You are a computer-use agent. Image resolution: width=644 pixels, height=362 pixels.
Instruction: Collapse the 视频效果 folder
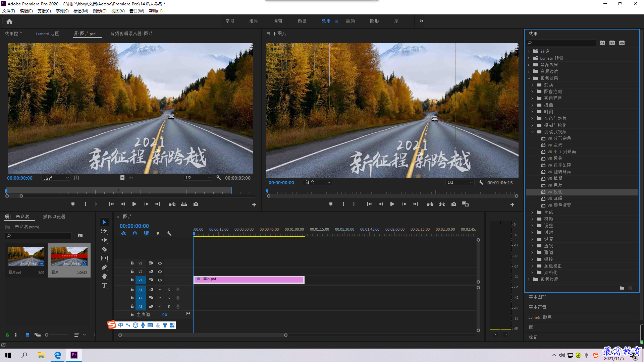[x=529, y=78]
